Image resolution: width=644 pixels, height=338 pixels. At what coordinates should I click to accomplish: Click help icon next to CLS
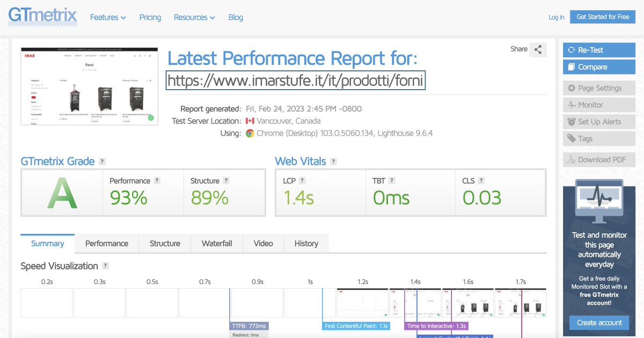(481, 181)
